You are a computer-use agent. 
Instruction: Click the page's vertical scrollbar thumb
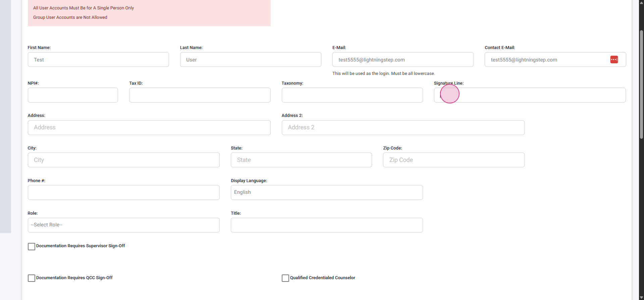[x=641, y=84]
